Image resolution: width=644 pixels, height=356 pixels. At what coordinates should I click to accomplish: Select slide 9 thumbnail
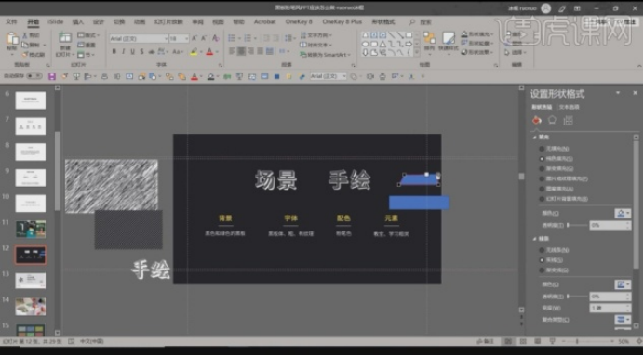coord(31,178)
